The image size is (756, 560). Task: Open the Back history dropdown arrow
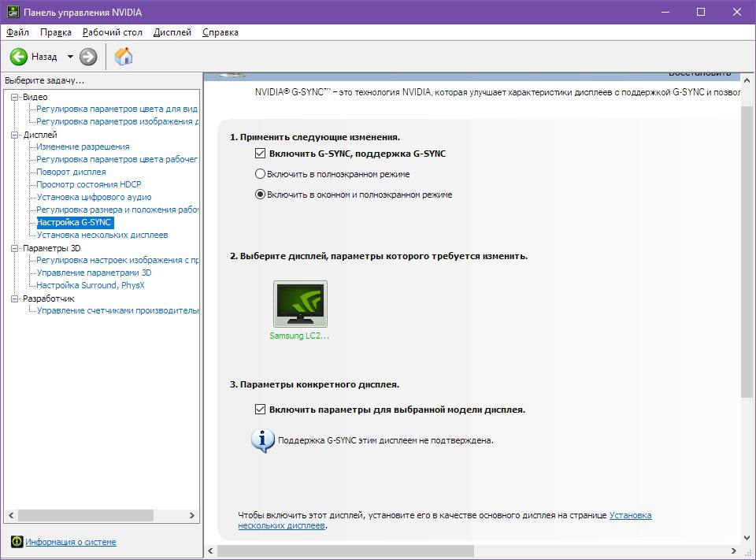click(70, 57)
